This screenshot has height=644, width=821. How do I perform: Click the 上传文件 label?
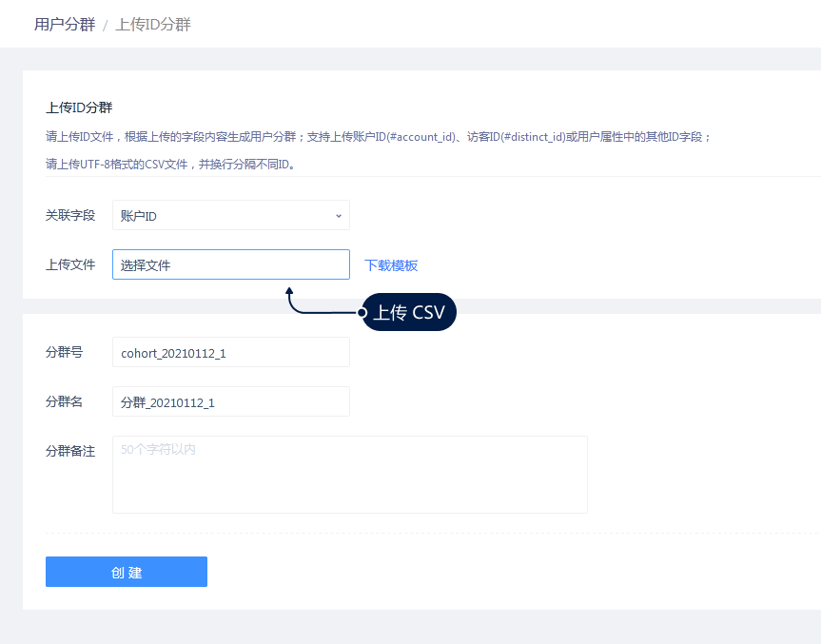tap(70, 265)
